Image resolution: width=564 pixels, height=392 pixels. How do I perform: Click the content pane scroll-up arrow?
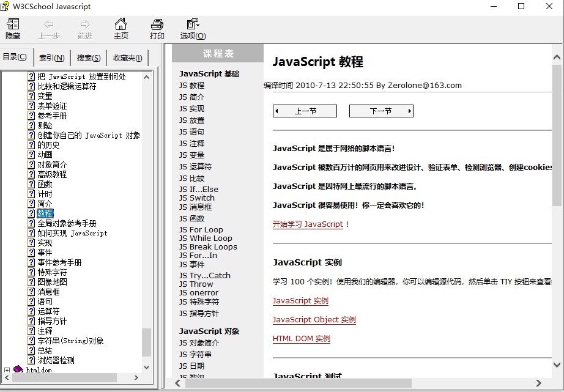(557, 57)
